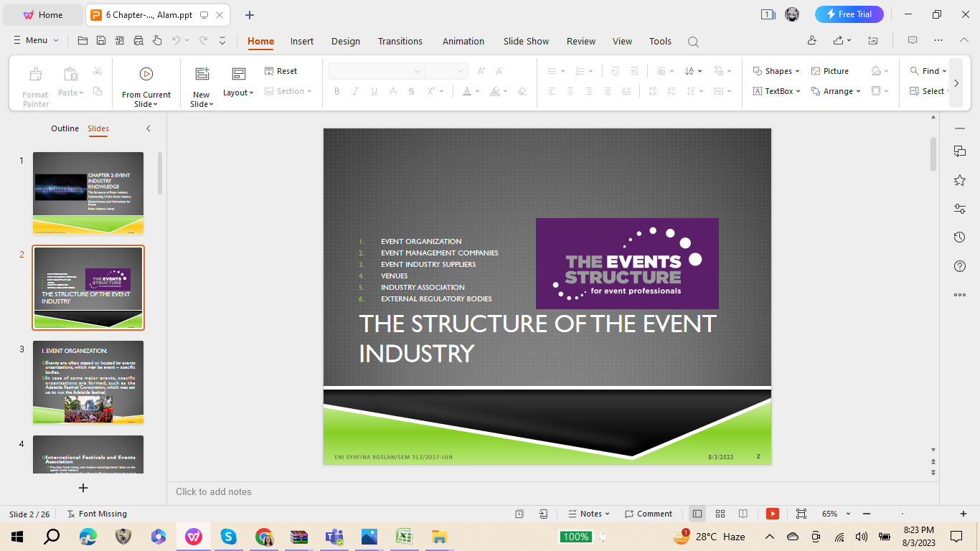Click the Excel icon in taskbar

click(404, 537)
